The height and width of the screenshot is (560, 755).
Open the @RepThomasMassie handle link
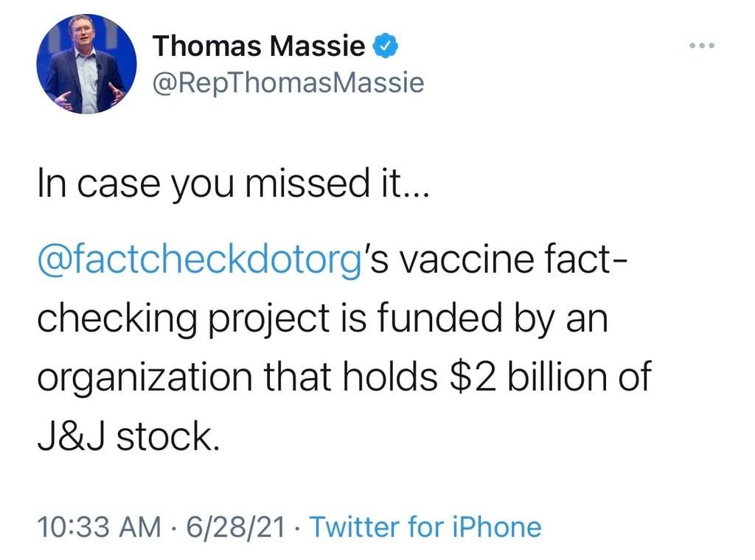point(288,83)
